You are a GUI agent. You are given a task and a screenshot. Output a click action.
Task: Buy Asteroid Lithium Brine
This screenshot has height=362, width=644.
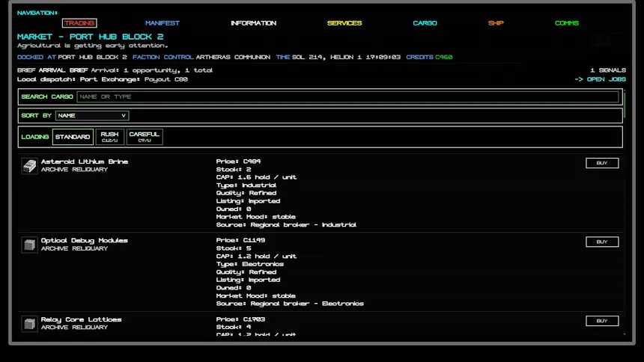point(602,163)
